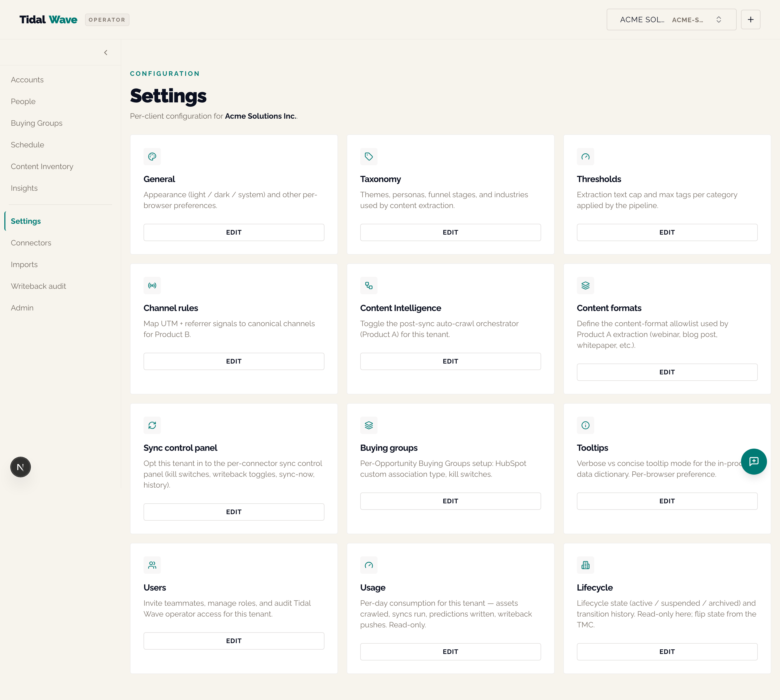Edit the Taxonomy settings
This screenshot has width=780, height=700.
pos(451,232)
